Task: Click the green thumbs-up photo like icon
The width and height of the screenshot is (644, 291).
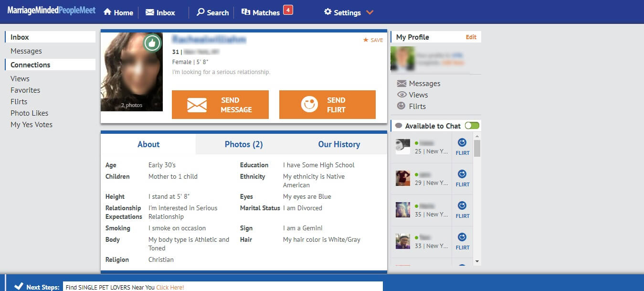Action: point(152,43)
